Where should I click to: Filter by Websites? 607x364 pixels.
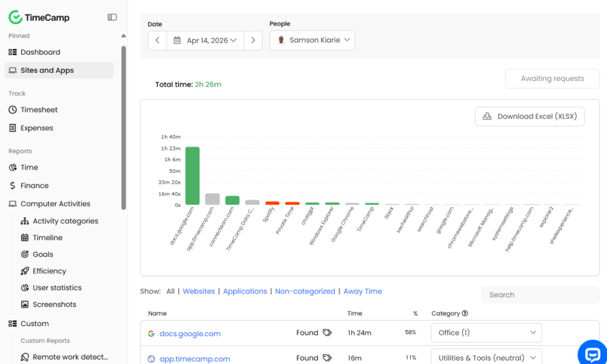coord(199,291)
